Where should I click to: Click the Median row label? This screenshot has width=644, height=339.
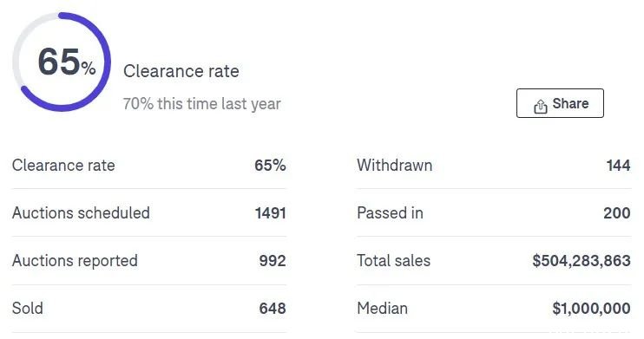click(x=382, y=308)
